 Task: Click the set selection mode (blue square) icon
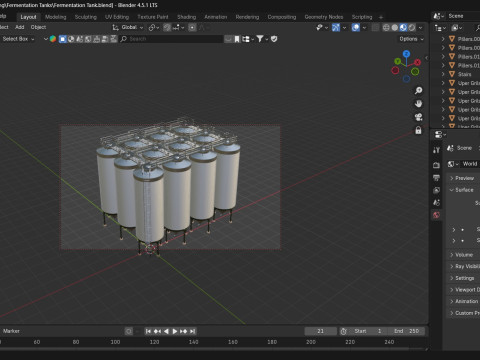[x=62, y=39]
